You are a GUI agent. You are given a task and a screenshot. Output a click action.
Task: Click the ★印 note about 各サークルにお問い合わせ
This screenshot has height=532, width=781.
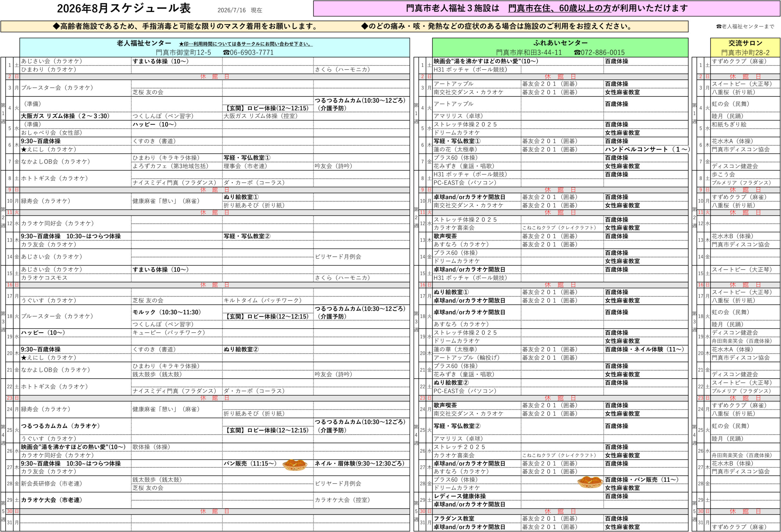[246, 44]
